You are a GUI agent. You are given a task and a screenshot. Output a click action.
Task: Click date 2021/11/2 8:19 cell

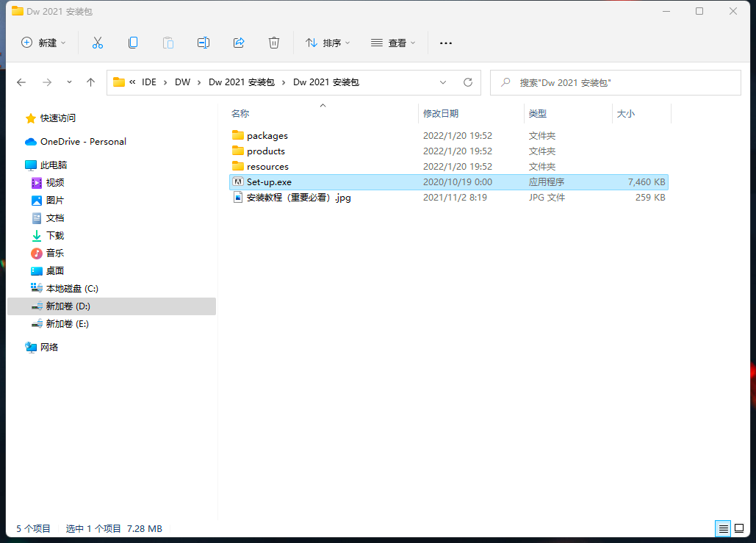click(x=455, y=197)
